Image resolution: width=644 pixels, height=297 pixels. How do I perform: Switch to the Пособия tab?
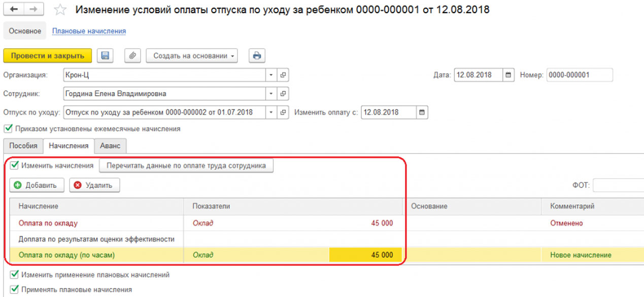[x=23, y=145]
